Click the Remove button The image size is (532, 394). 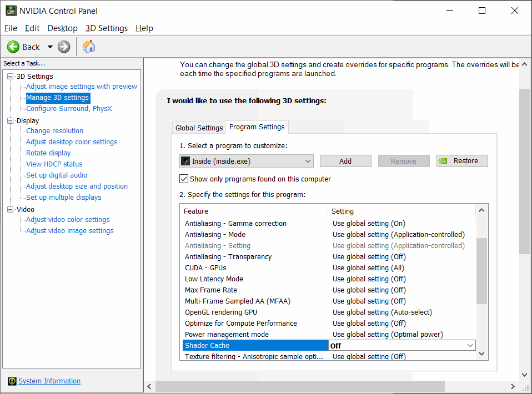pos(404,161)
